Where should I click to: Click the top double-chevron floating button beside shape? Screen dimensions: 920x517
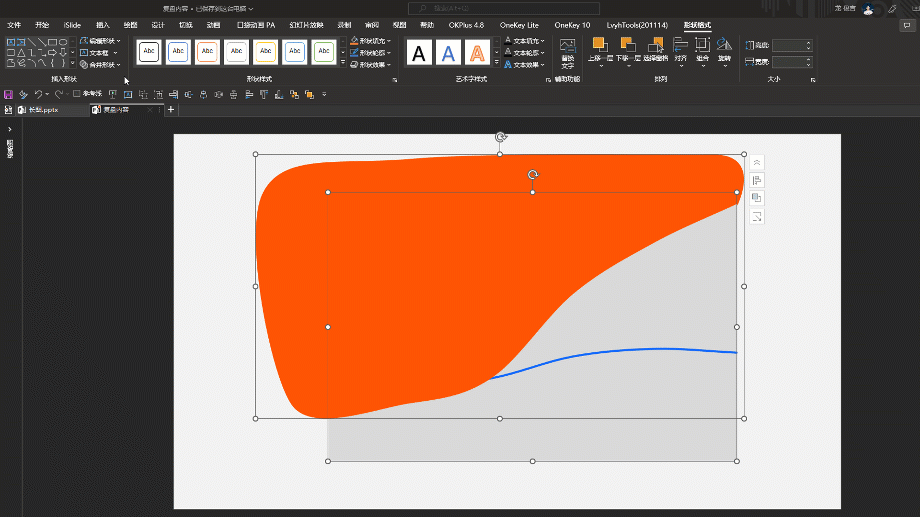point(757,163)
